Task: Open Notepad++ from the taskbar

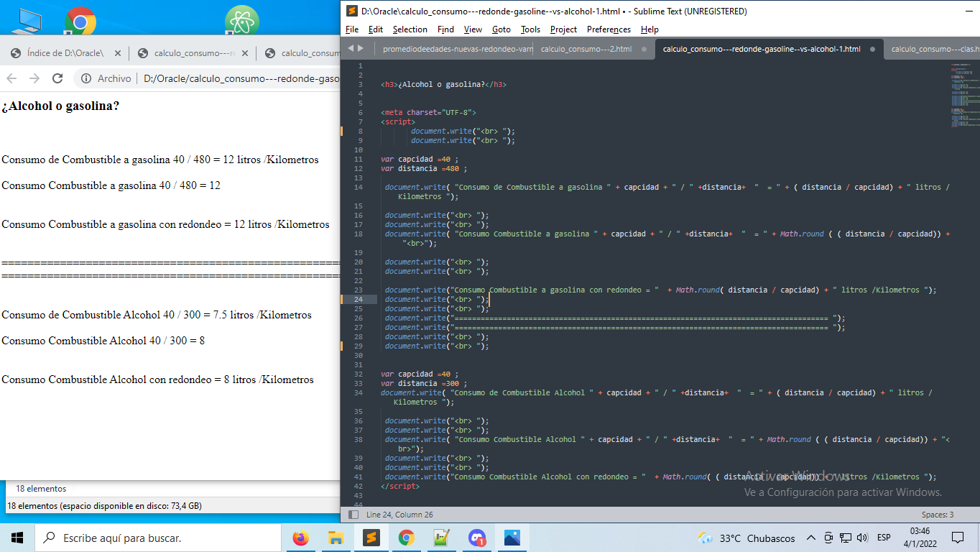Action: pos(441,538)
